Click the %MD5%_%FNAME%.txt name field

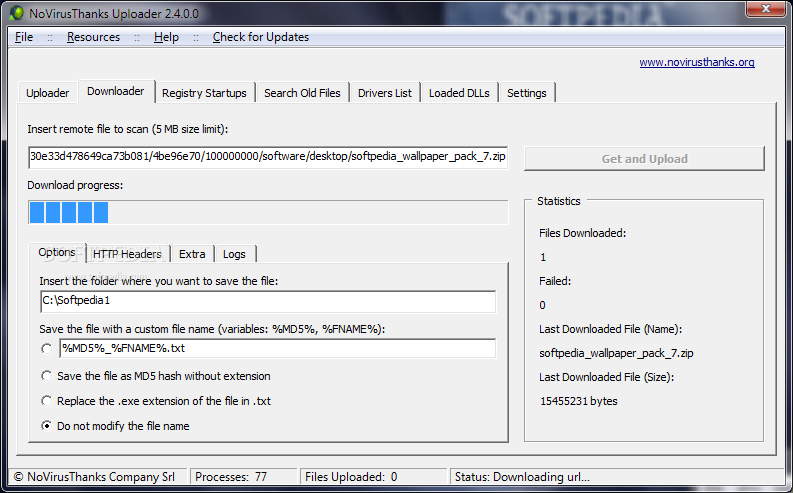278,348
